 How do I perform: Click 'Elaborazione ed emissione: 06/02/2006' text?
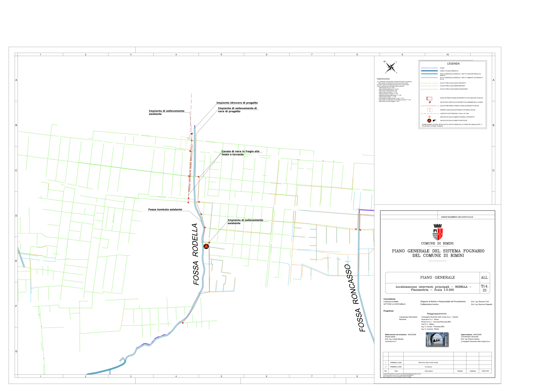click(x=401, y=335)
